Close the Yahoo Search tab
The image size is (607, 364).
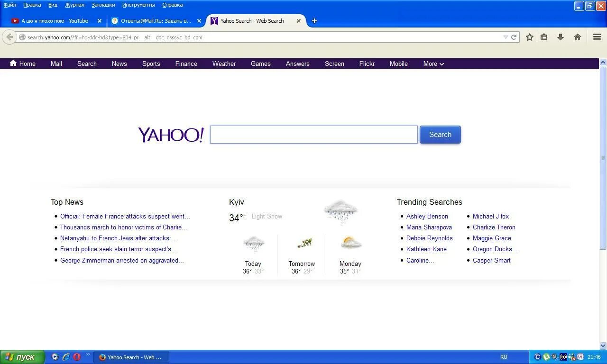(x=299, y=21)
